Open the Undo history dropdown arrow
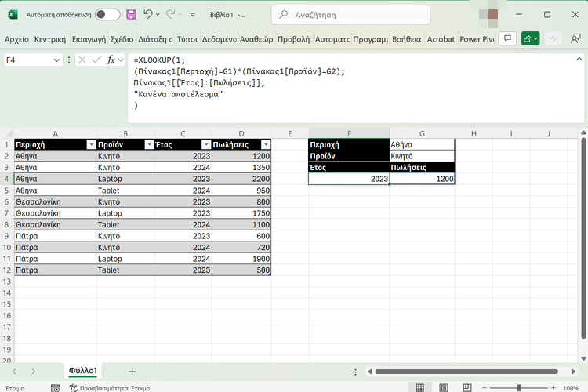This screenshot has width=588, height=392. tap(158, 15)
